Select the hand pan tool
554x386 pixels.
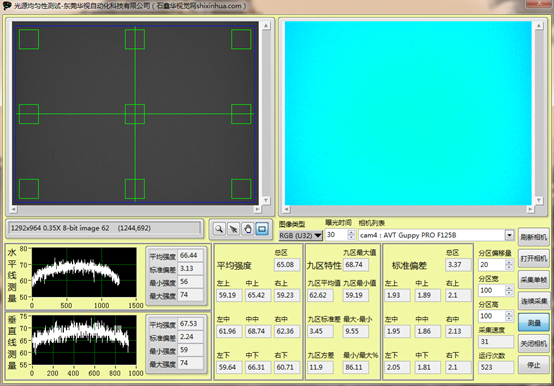248,229
